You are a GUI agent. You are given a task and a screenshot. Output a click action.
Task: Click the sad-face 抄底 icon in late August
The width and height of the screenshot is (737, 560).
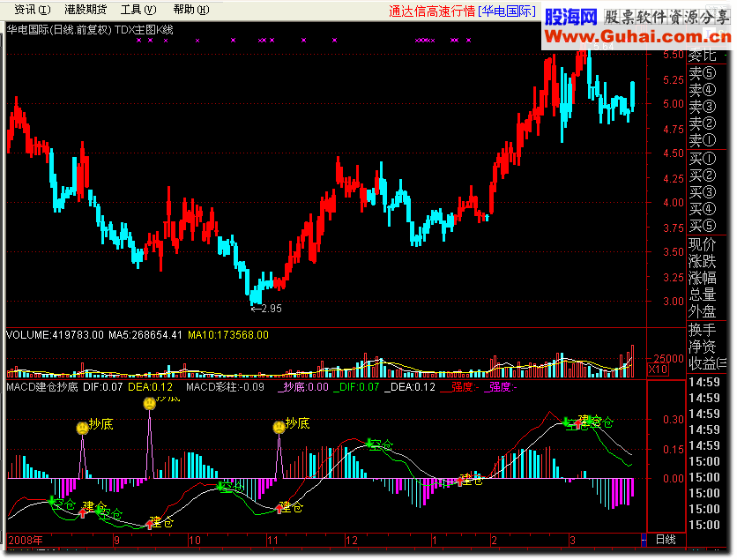coord(82,428)
